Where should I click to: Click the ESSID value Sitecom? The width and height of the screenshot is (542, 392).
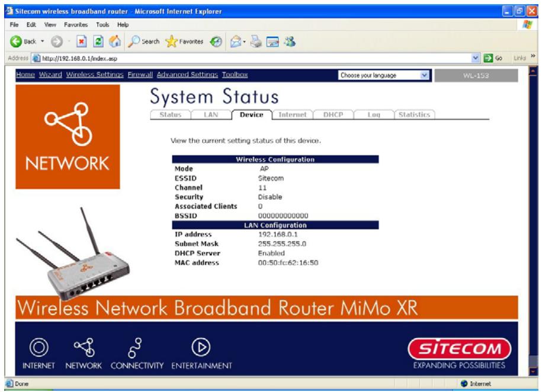[271, 178]
